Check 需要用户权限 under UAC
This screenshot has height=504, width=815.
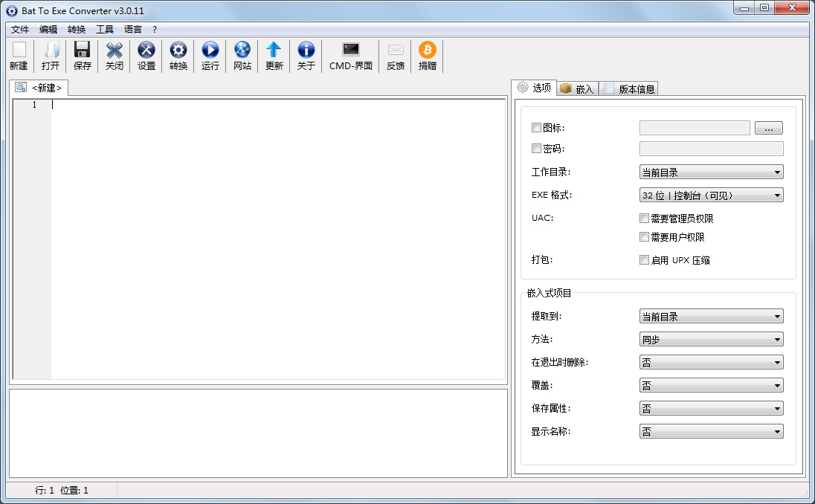click(645, 237)
